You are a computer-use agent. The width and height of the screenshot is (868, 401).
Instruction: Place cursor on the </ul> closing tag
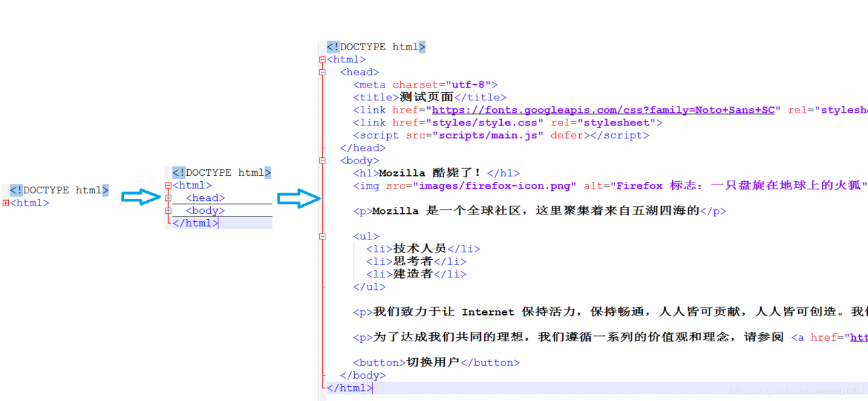369,287
